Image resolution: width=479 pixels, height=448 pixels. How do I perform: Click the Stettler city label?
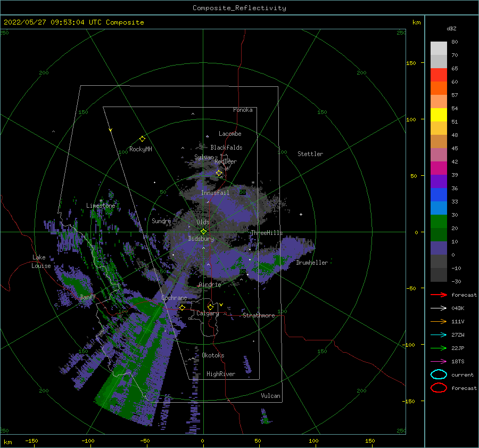tap(310, 154)
